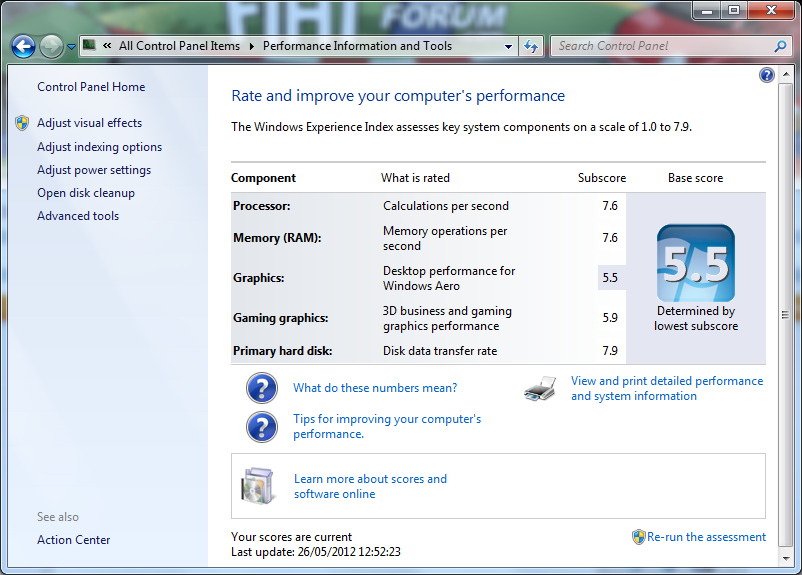Maximize the Control Panel window
Screen dimensions: 802x575
point(734,10)
